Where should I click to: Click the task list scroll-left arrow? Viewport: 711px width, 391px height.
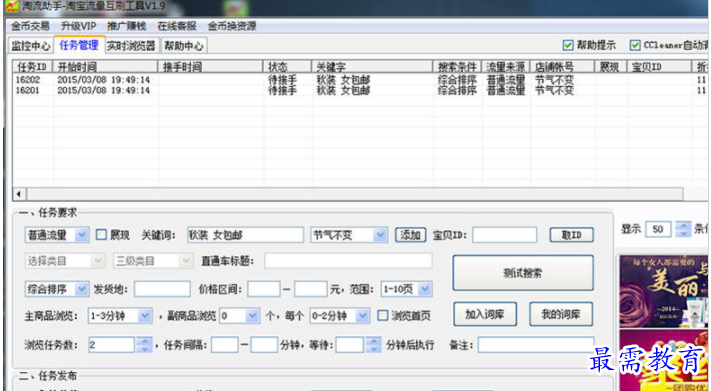point(19,194)
